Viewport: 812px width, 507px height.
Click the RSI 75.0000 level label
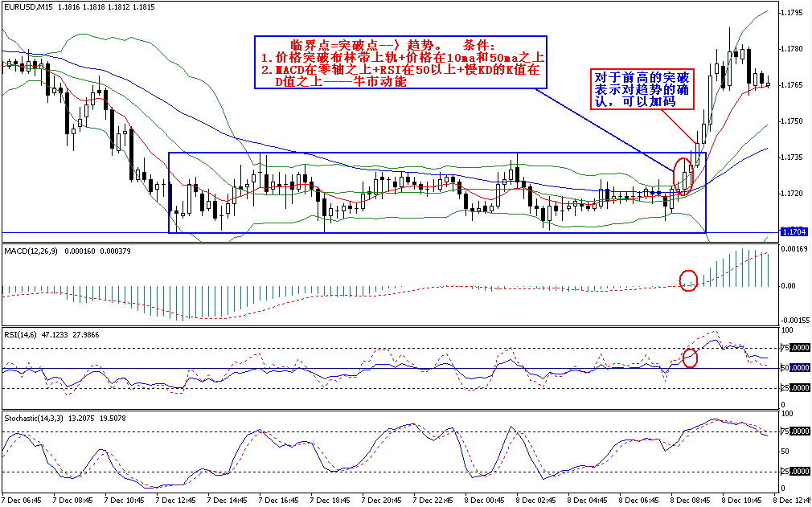point(795,348)
